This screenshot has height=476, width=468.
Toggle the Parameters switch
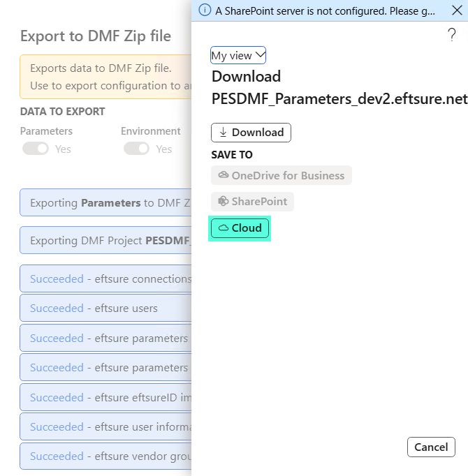(x=36, y=149)
